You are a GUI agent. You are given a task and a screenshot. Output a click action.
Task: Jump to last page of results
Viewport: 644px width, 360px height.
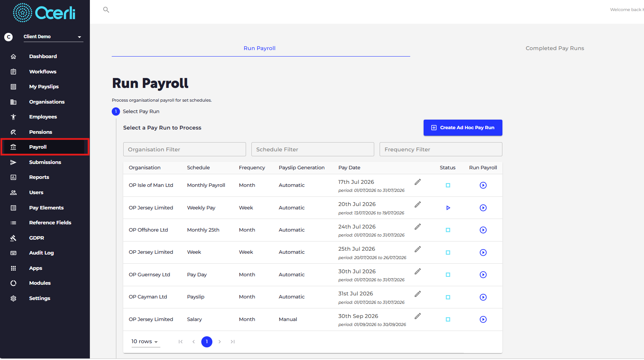point(233,342)
